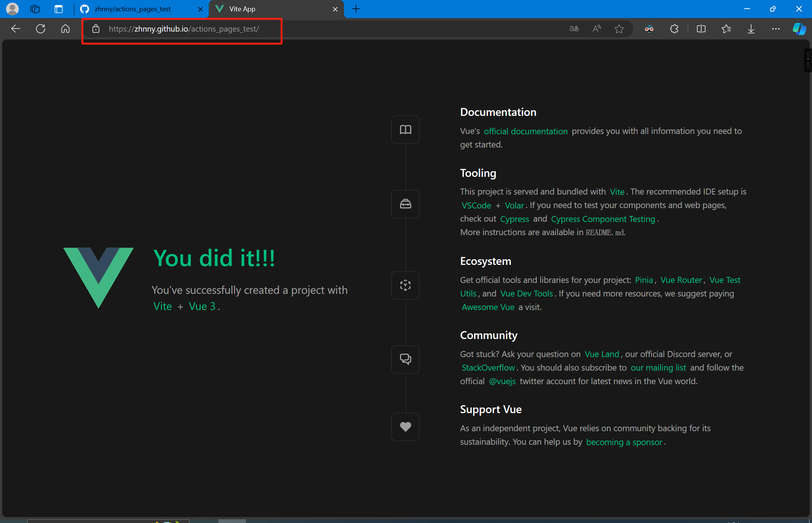Close the Vite App tab
This screenshot has height=523, width=812.
335,9
